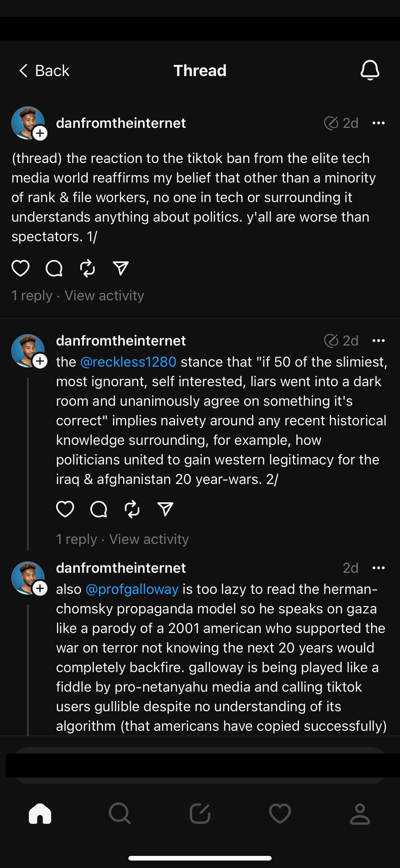Viewport: 400px width, 868px height.
Task: Like the second post about @reckless1280
Action: pyautogui.click(x=65, y=509)
